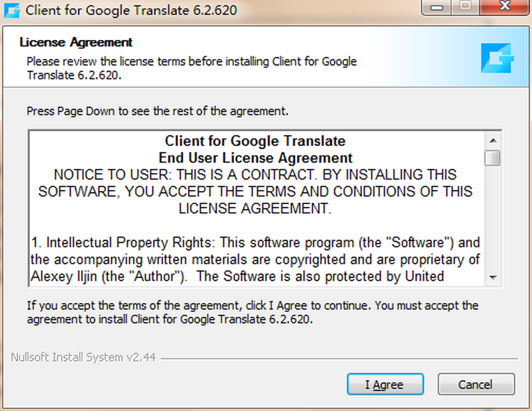Cancel the installation
The image size is (532, 411).
[476, 384]
